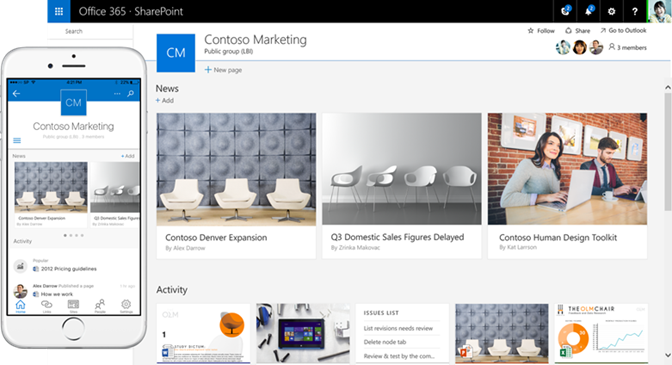Click the first member avatar in the header
Screen dimensions: 672x365
pos(563,48)
